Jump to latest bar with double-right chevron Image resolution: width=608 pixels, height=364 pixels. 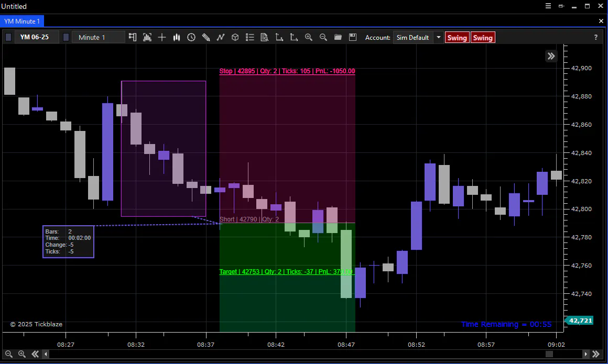click(596, 354)
